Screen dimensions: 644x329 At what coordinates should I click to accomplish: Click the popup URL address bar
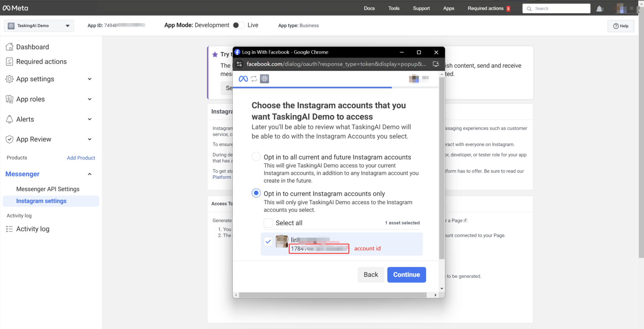click(x=336, y=64)
